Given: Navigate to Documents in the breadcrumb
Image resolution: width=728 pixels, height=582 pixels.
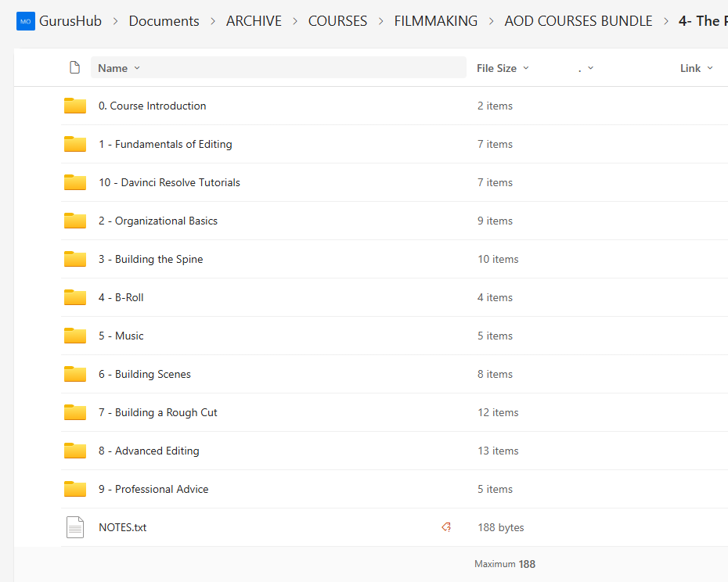Looking at the screenshot, I should pyautogui.click(x=164, y=21).
